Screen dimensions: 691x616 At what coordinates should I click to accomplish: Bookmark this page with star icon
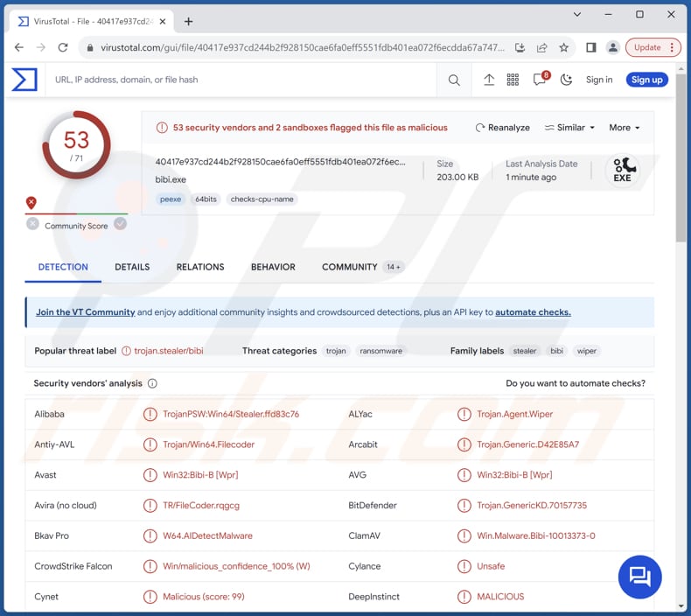point(564,47)
